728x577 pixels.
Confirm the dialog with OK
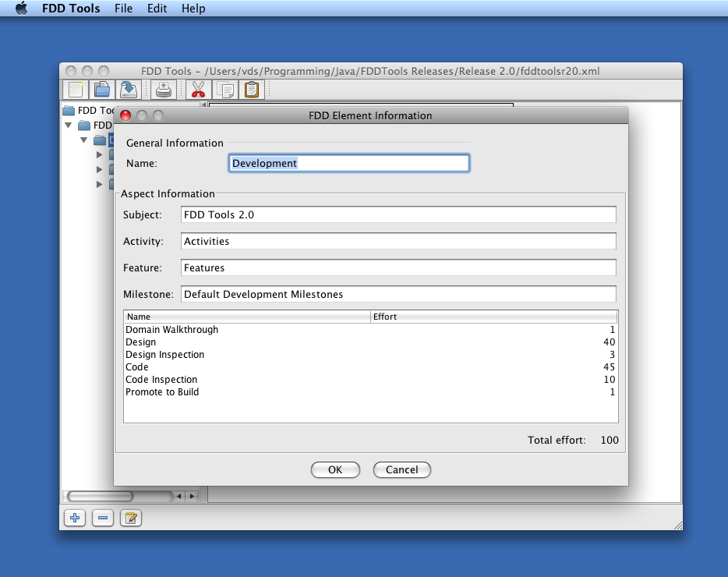point(335,469)
